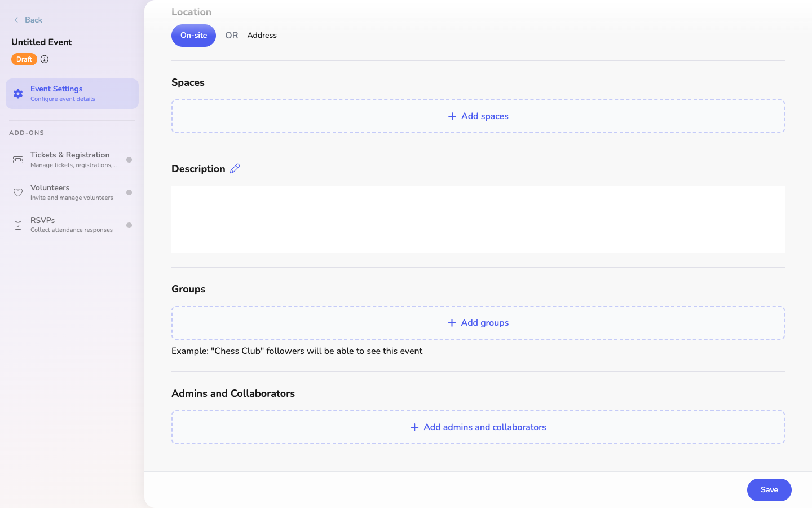
Task: Click the RSVPs clipboard icon
Action: [x=18, y=225]
